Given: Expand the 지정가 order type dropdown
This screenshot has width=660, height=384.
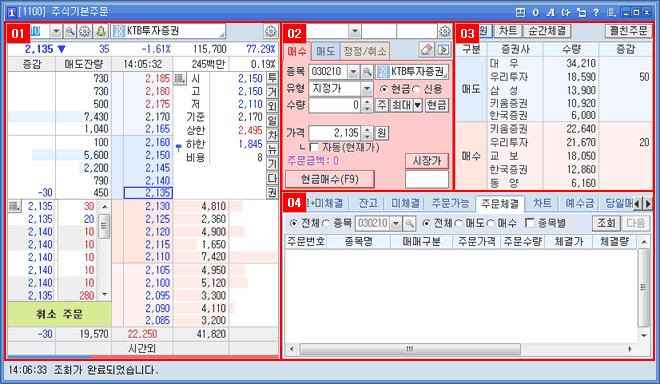Looking at the screenshot, I should (x=367, y=89).
